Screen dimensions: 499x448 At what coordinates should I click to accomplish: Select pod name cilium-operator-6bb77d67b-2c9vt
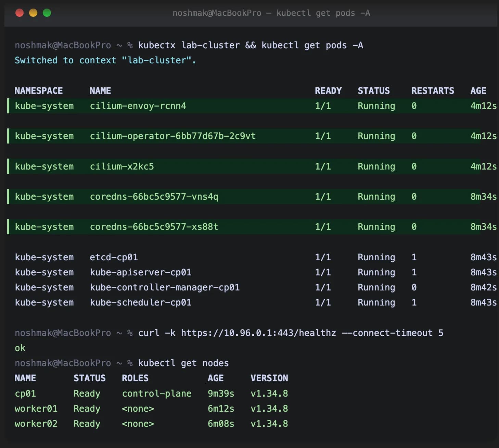tap(172, 136)
